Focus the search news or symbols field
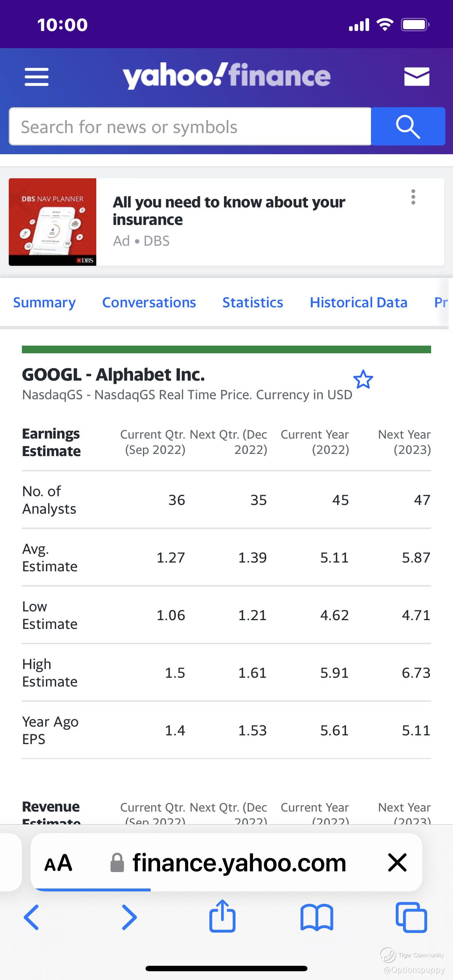The image size is (453, 980). tap(190, 127)
